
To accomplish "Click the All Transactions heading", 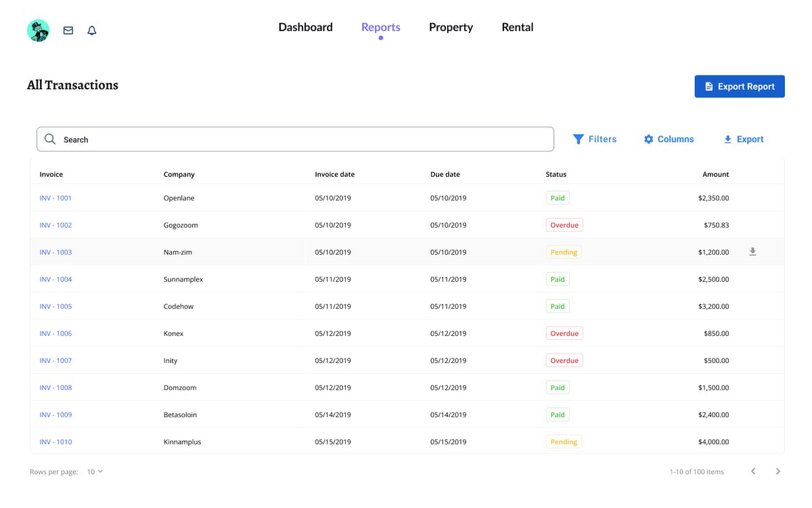I will [72, 85].
